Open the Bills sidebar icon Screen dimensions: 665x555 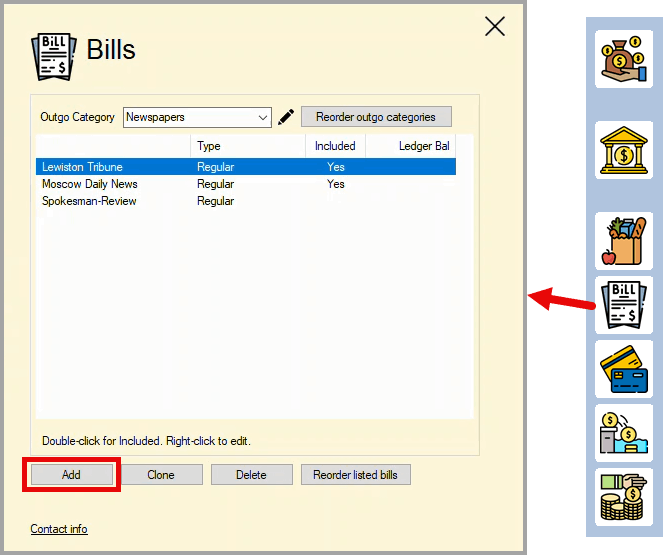pyautogui.click(x=623, y=305)
